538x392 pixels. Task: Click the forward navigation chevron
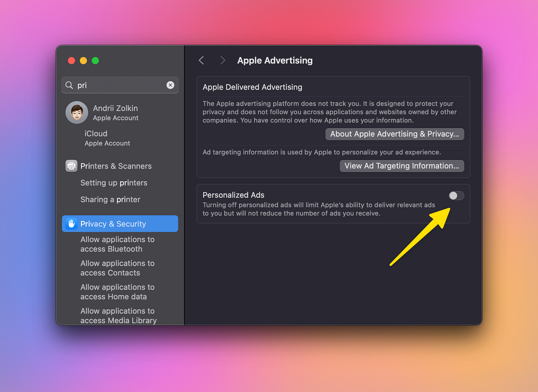pos(223,60)
